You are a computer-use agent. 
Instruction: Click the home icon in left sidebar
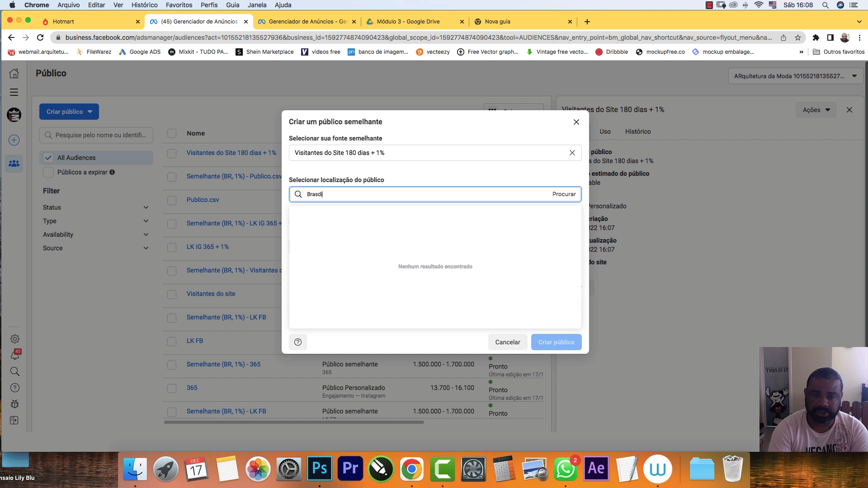tap(14, 73)
